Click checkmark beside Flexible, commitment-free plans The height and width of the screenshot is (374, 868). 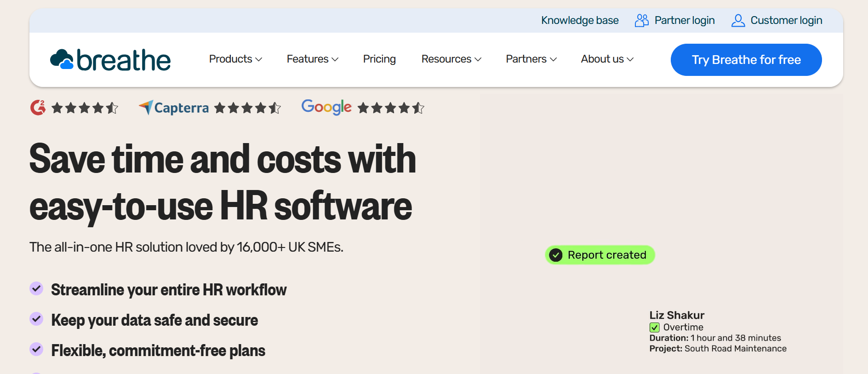pos(36,349)
